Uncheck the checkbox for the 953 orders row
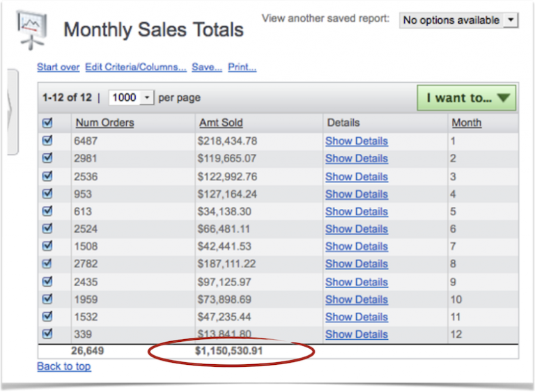The image size is (535, 392). [x=47, y=194]
